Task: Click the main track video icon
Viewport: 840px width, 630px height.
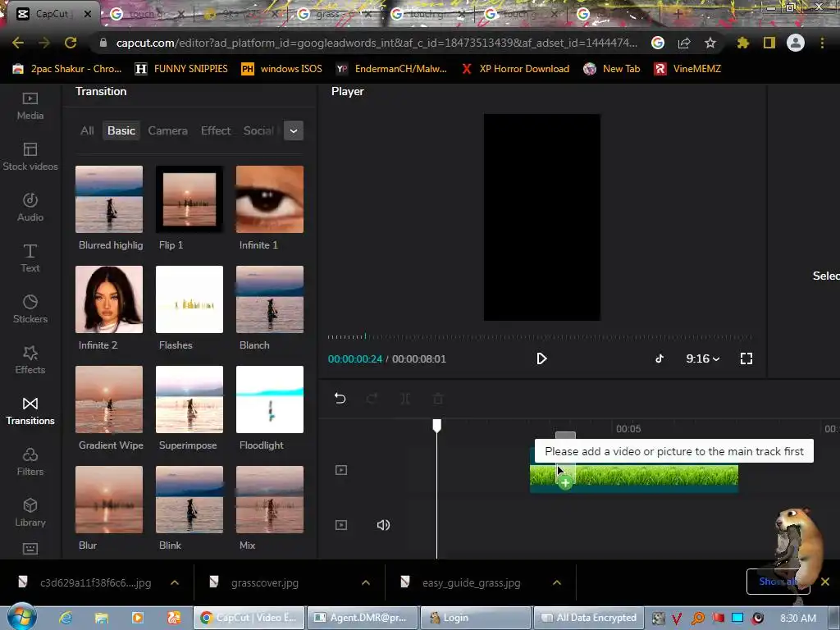Action: pos(341,525)
